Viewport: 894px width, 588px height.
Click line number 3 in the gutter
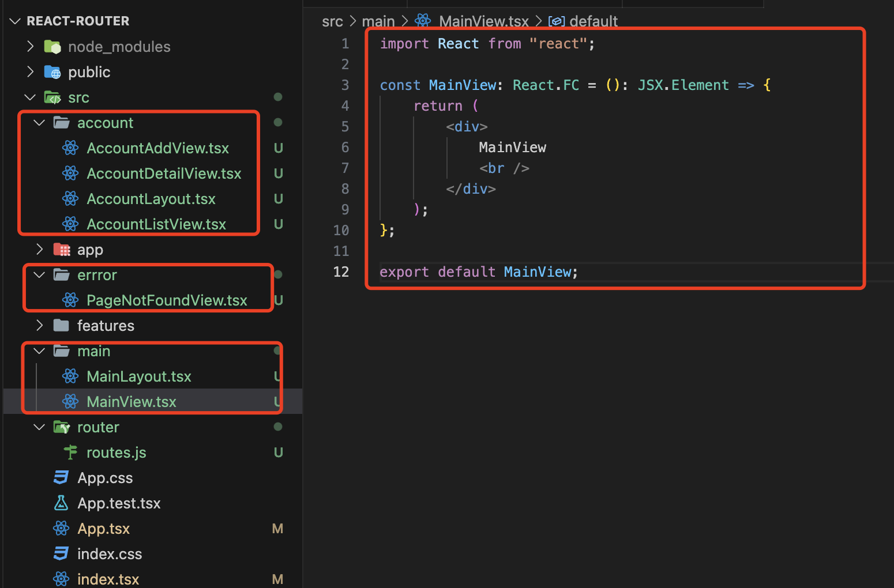click(x=345, y=85)
